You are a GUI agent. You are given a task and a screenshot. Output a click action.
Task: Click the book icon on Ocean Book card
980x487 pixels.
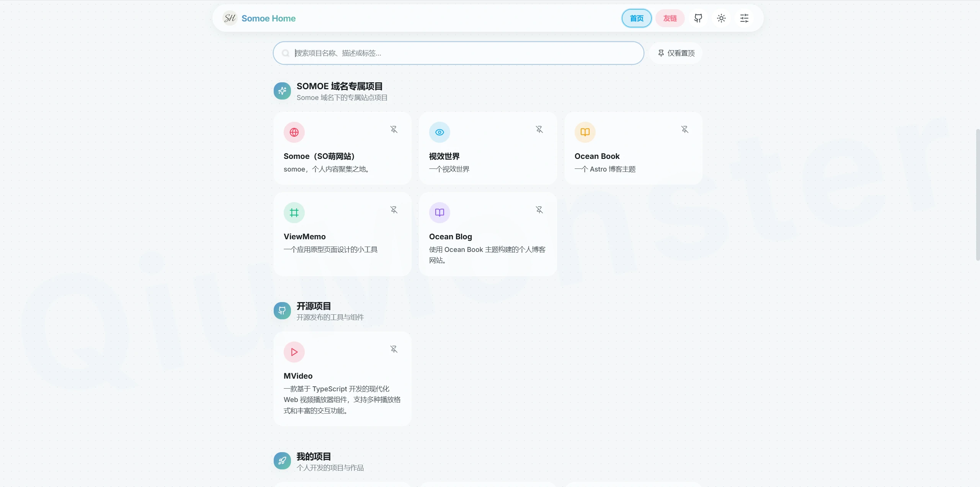(x=585, y=132)
